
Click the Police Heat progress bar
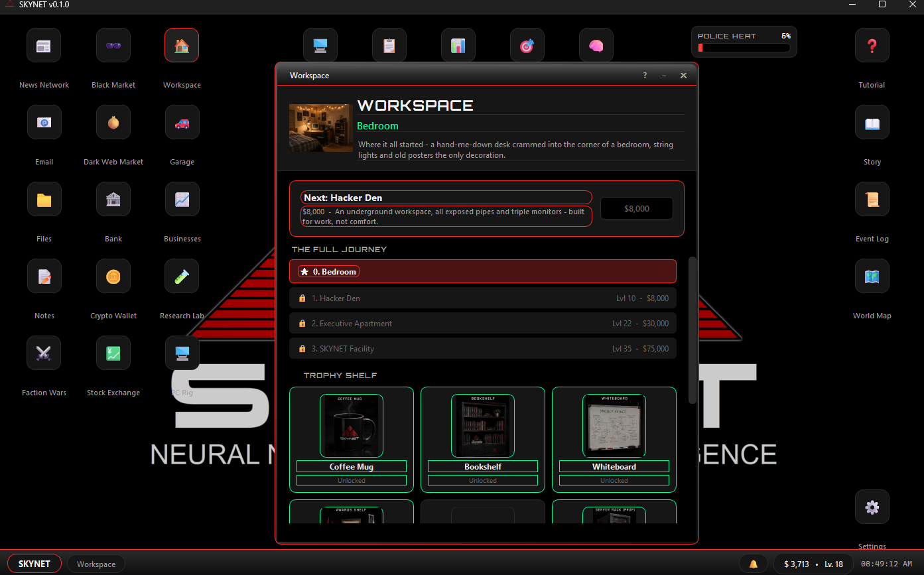[x=744, y=48]
